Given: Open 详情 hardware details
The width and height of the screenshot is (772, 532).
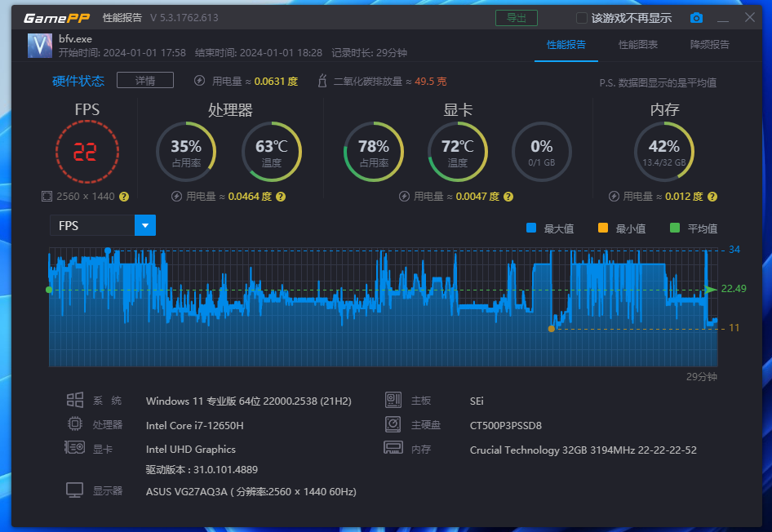Looking at the screenshot, I should [x=144, y=80].
